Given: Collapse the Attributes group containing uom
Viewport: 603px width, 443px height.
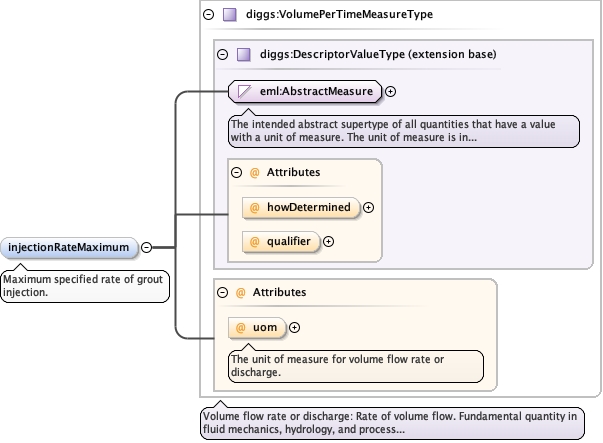Looking at the screenshot, I should [222, 292].
